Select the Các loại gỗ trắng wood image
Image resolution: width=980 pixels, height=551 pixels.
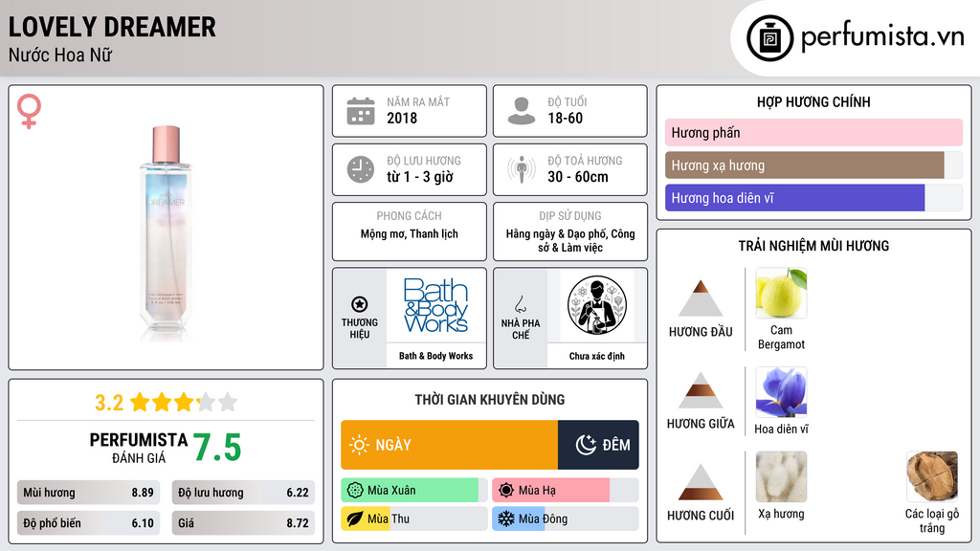pos(932,476)
